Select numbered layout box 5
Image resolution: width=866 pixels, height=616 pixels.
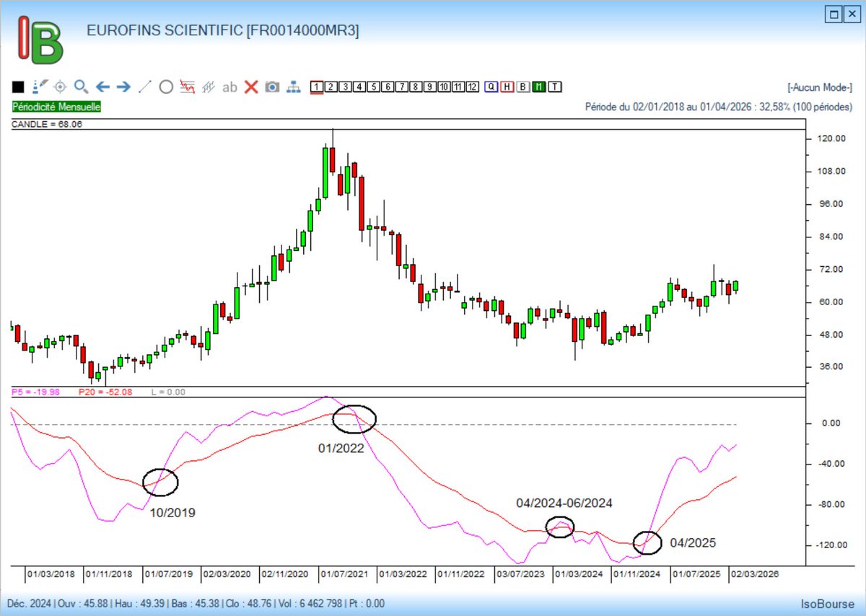[x=373, y=87]
